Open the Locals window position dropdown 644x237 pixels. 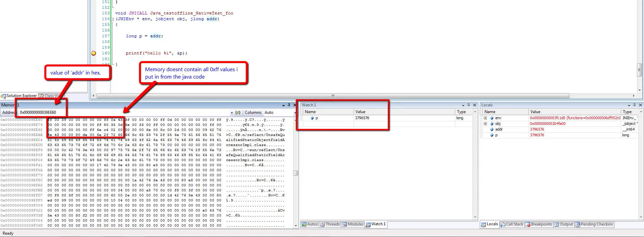pos(629,105)
